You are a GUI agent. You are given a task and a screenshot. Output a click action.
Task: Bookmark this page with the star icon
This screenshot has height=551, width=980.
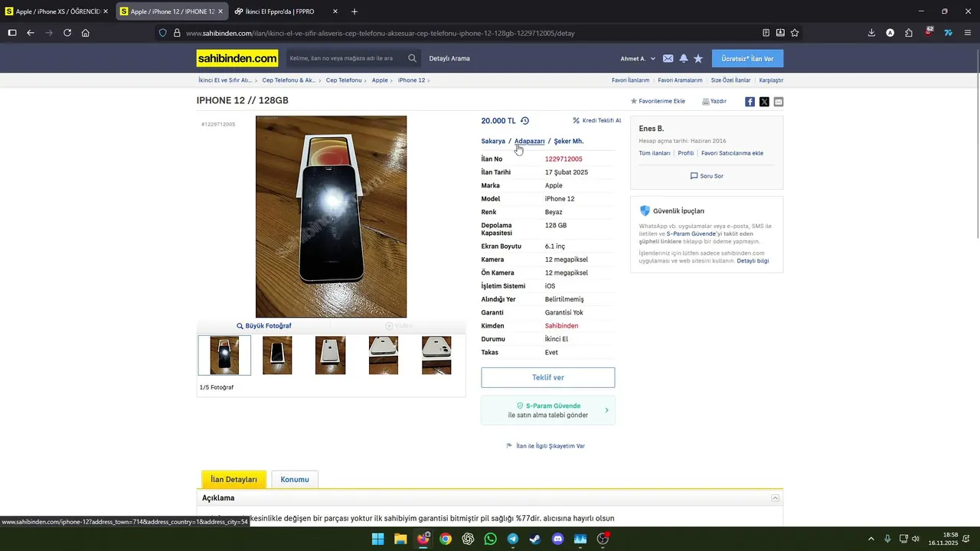point(795,33)
